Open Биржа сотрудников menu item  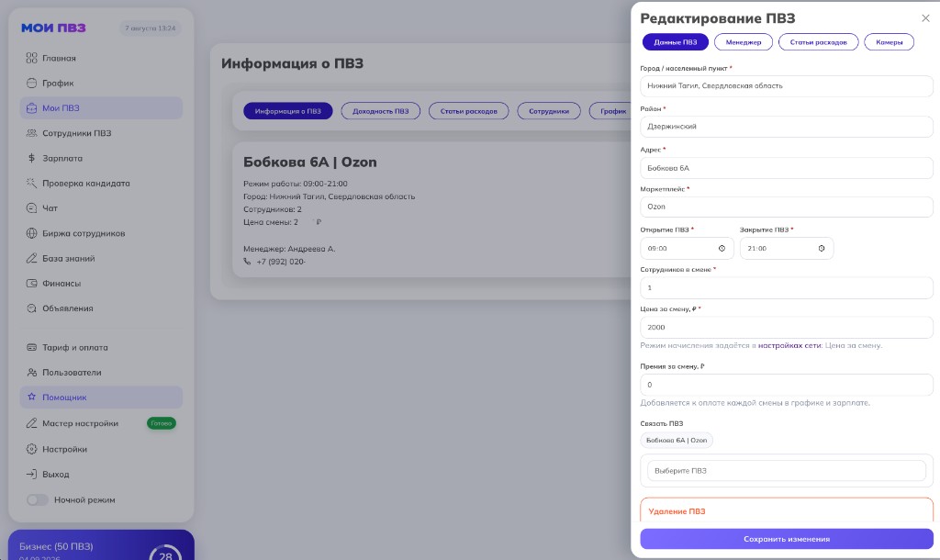[x=101, y=233]
